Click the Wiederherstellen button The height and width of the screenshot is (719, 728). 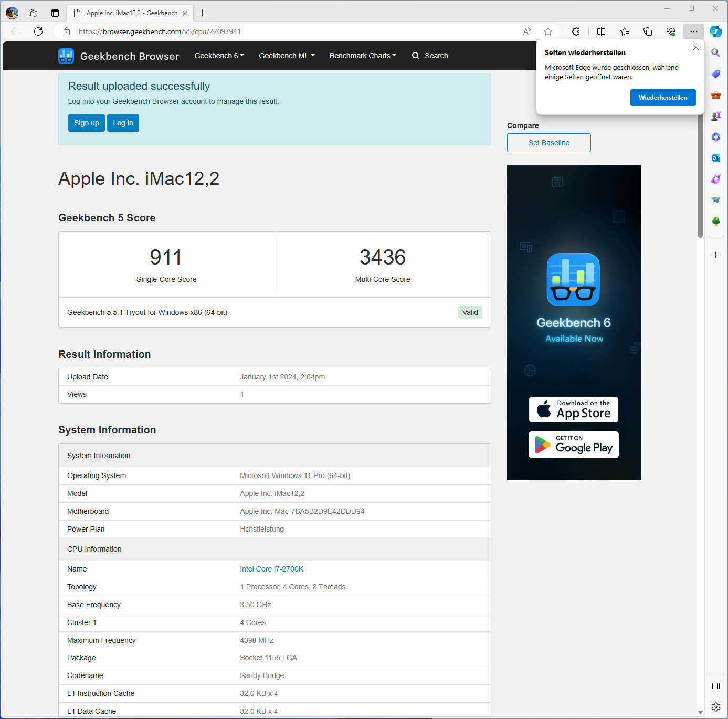pos(663,98)
